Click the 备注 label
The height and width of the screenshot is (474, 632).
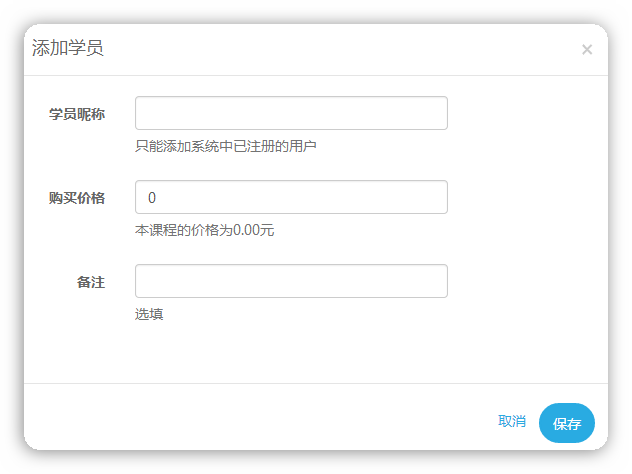click(91, 282)
